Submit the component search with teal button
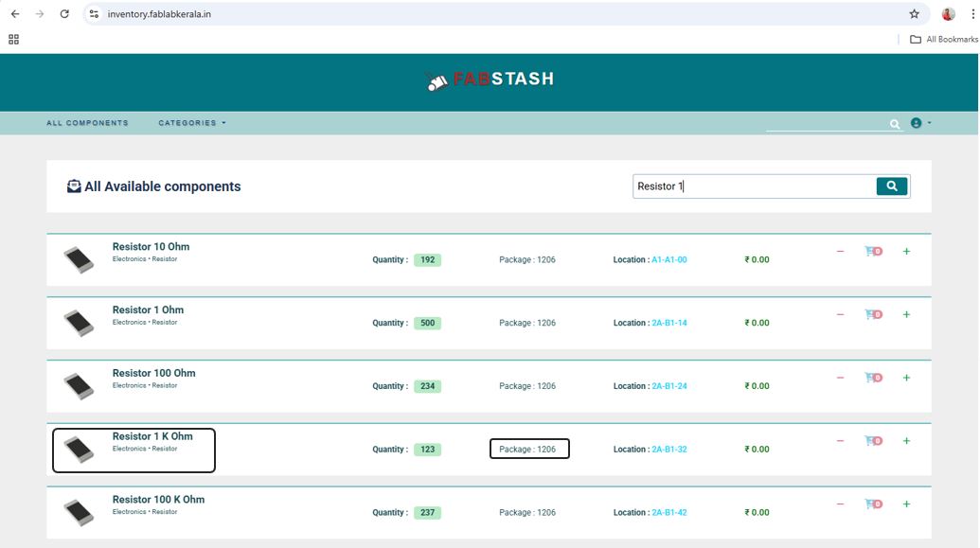This screenshot has height=548, width=980. click(x=892, y=186)
